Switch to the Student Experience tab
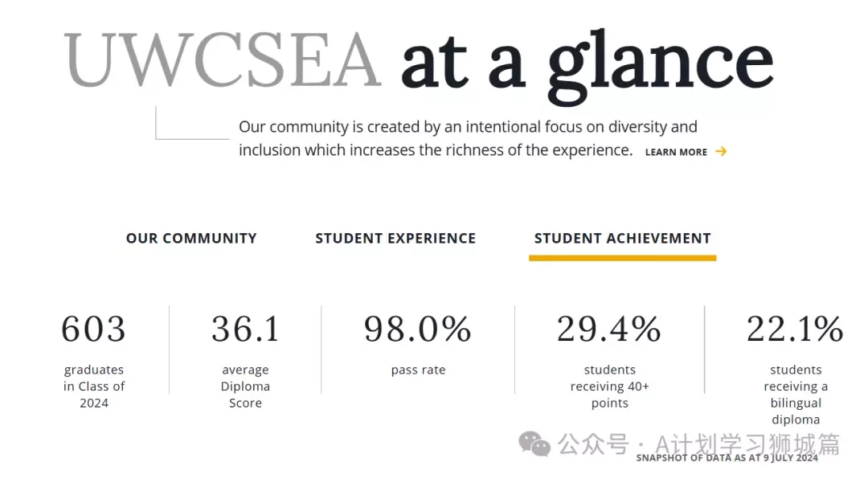Viewport: 868px width, 479px height. click(395, 238)
